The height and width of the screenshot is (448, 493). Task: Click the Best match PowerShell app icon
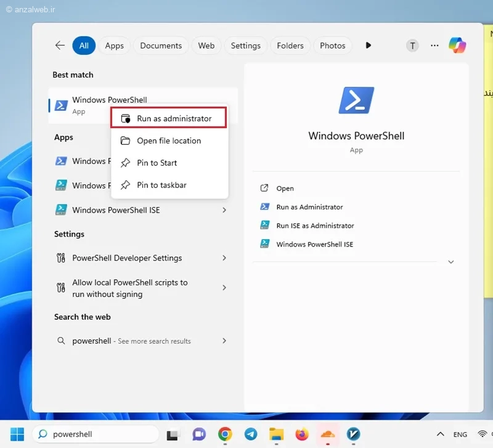coord(61,105)
